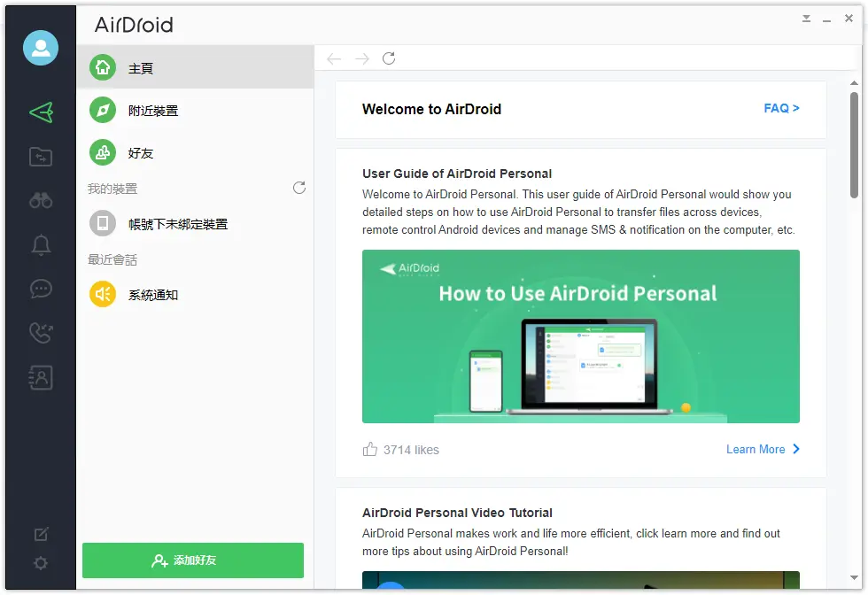The image size is (868, 595).
Task: Refresh the 我的裝置 device list
Action: [299, 188]
